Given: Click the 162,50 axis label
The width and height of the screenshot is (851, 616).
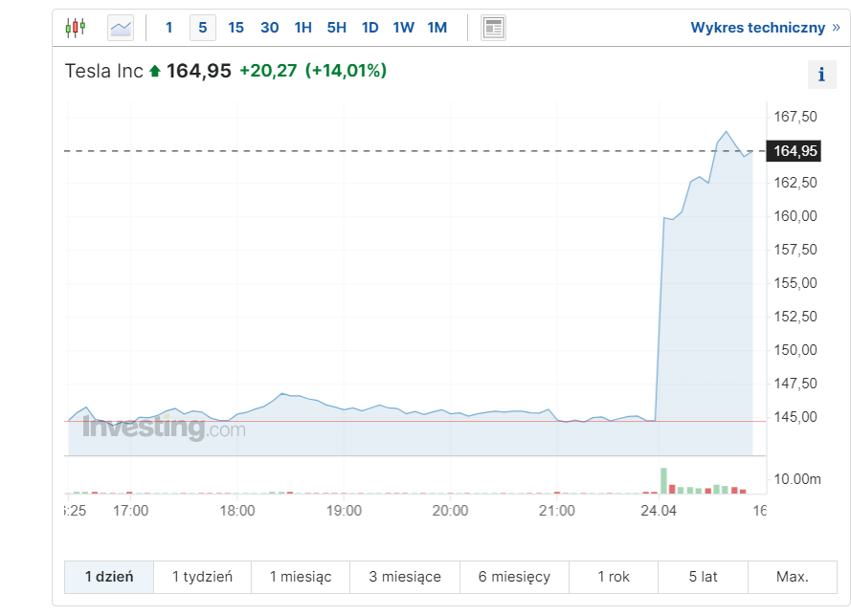Looking at the screenshot, I should (x=795, y=183).
